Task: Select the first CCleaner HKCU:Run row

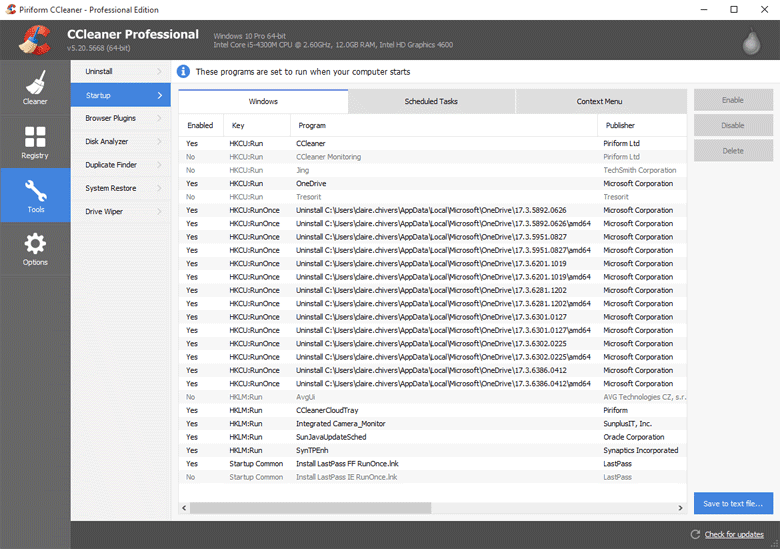Action: [432, 143]
